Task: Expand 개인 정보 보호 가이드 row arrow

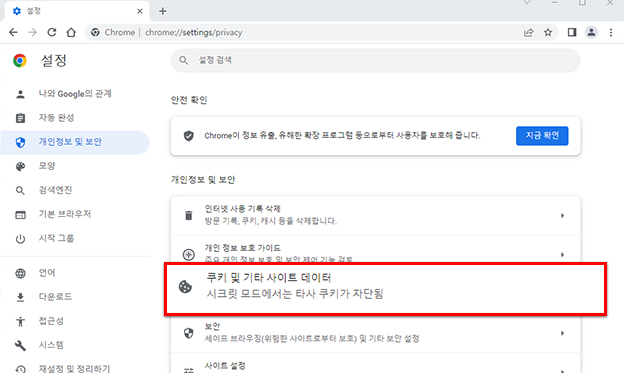Action: [x=562, y=254]
